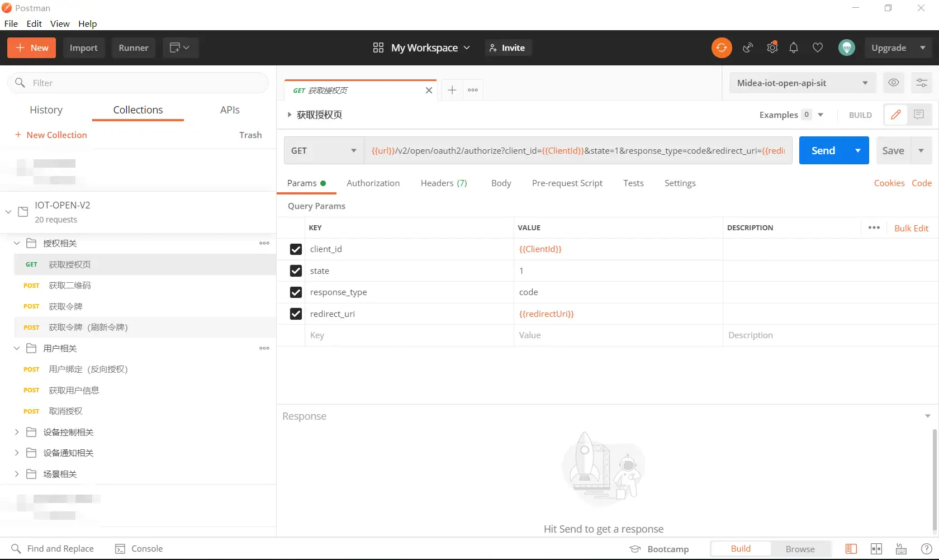The height and width of the screenshot is (560, 939).
Task: Open the History tab in sidebar
Action: (x=46, y=110)
